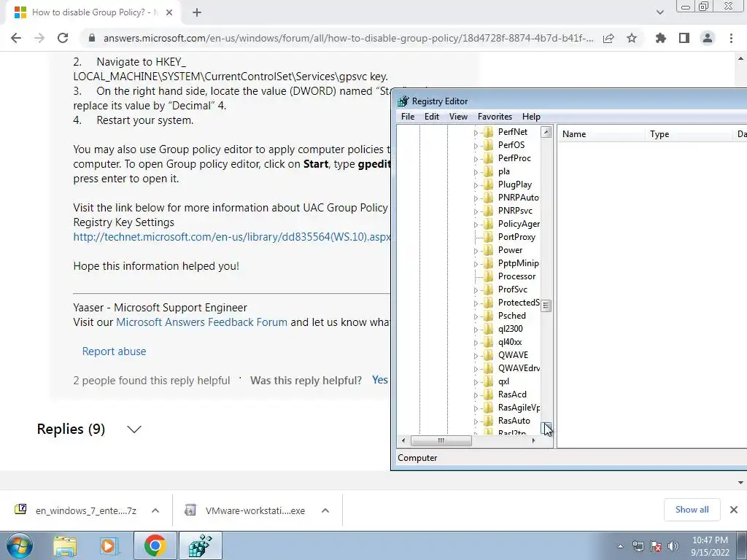Open the Action Center flag tray icon
The height and width of the screenshot is (560, 747).
coord(656,546)
